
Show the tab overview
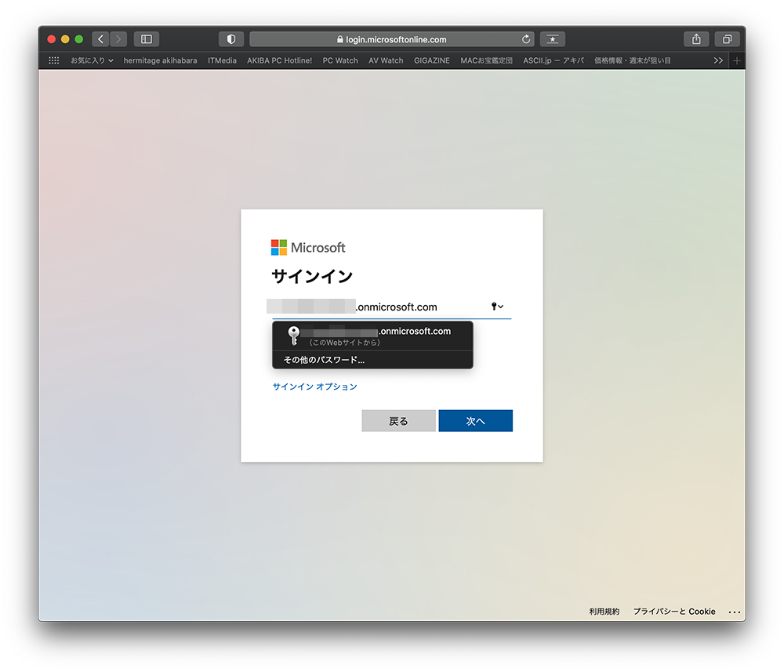727,39
